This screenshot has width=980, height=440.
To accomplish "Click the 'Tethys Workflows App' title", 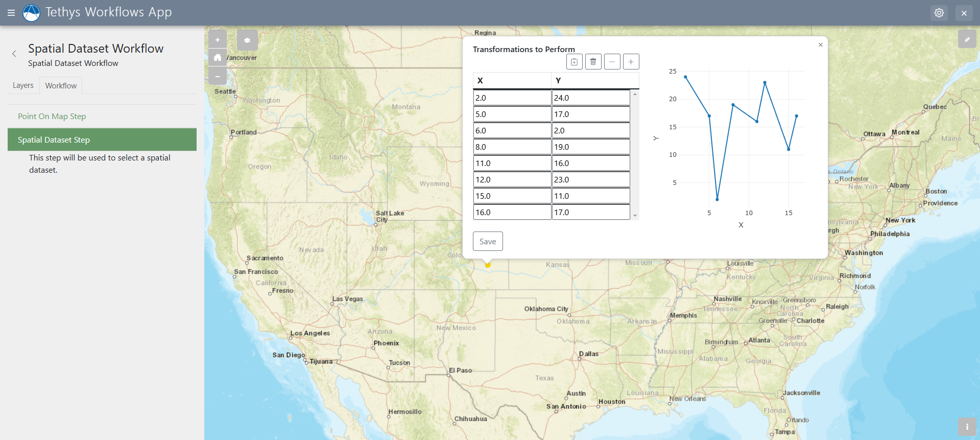I will (x=109, y=12).
